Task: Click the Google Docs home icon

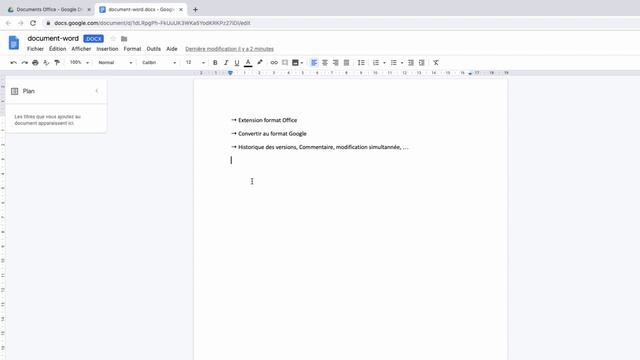Action: [14, 42]
